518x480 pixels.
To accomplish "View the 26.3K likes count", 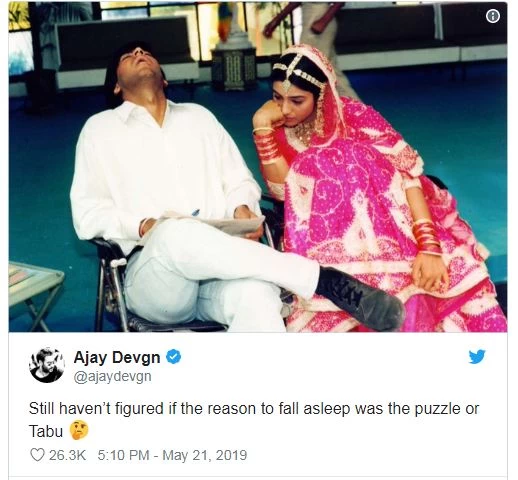I will click(x=67, y=455).
